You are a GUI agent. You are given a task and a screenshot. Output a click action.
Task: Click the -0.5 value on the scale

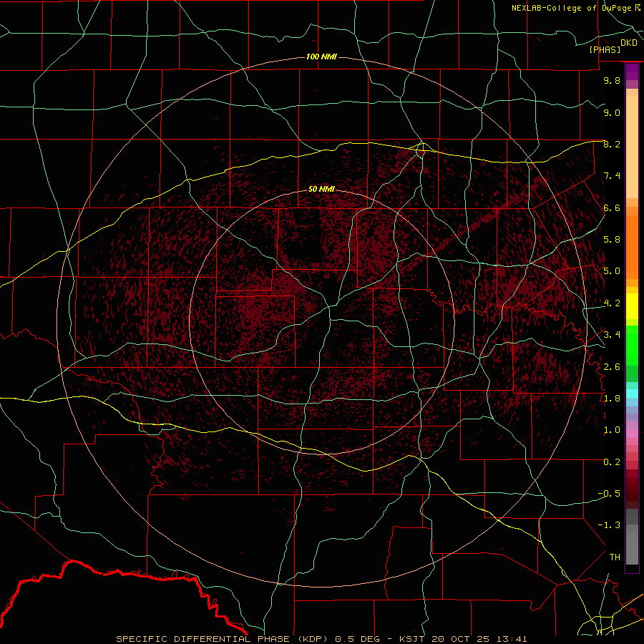tap(609, 494)
